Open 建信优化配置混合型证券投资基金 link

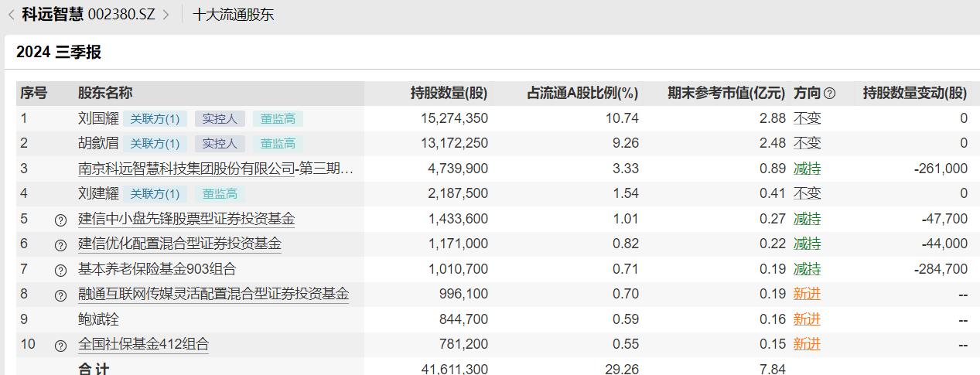(x=179, y=244)
